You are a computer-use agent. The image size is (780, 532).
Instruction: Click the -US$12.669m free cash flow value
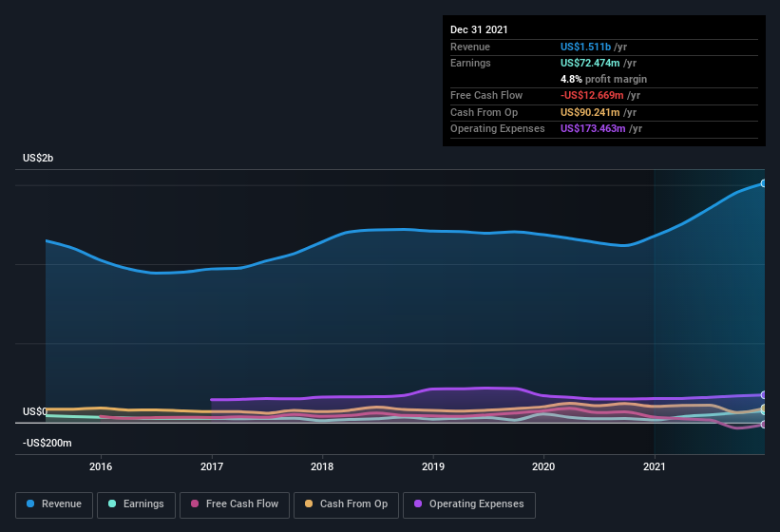(x=592, y=95)
